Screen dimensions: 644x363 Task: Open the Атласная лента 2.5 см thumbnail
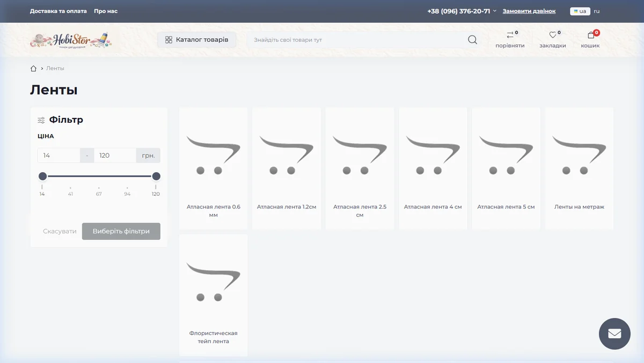tap(360, 154)
